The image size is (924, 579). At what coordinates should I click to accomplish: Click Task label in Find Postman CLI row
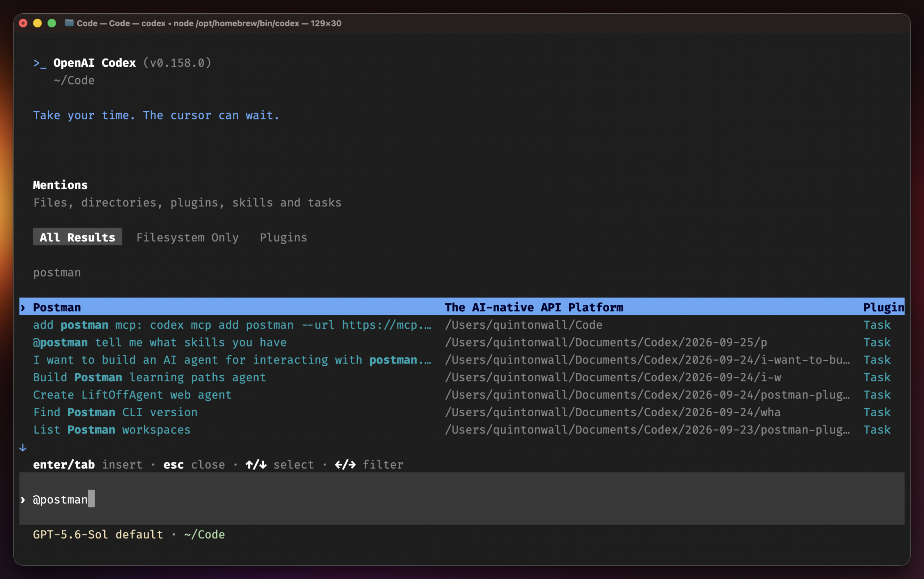[x=877, y=412]
